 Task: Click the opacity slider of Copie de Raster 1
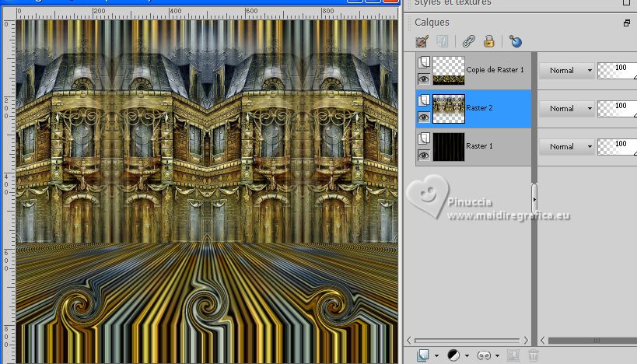[617, 71]
